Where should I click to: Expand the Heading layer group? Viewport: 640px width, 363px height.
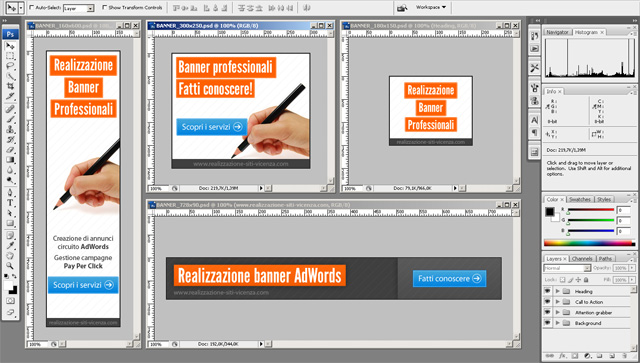coord(557,291)
